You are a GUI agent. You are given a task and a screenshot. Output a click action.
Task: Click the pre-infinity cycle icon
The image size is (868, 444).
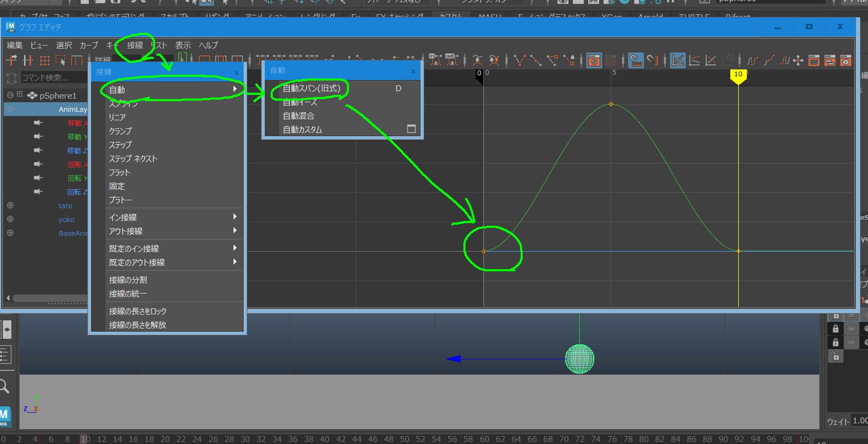752,60
